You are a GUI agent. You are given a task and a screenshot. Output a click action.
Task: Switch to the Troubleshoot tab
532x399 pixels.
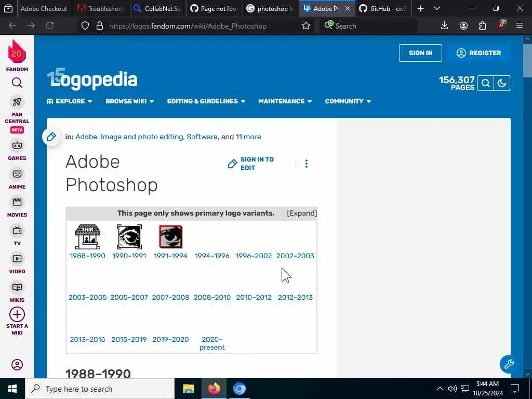(102, 8)
